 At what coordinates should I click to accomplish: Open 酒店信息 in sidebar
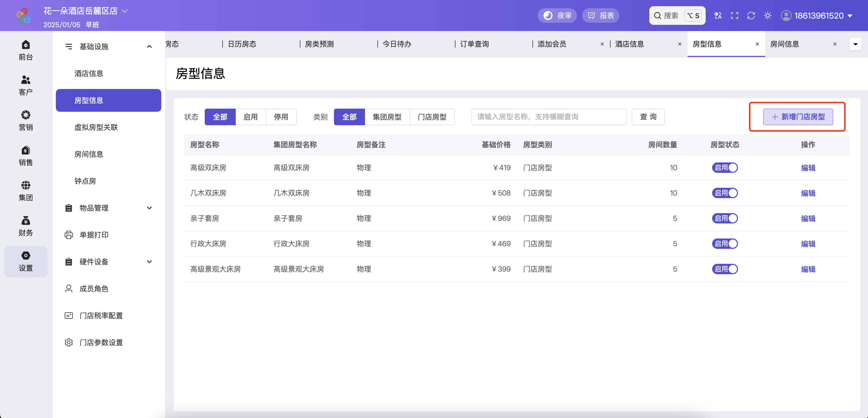[x=108, y=73]
